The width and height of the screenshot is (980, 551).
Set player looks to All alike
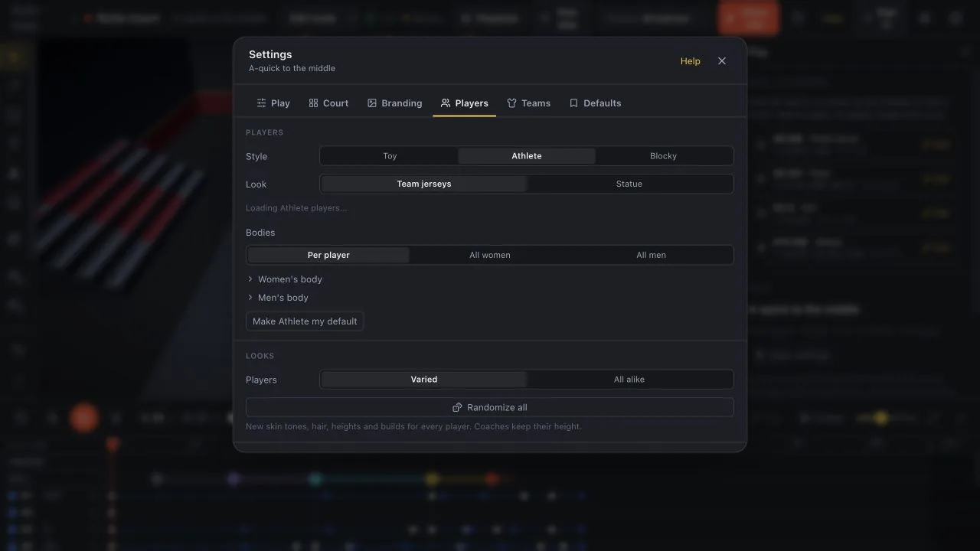pos(629,380)
